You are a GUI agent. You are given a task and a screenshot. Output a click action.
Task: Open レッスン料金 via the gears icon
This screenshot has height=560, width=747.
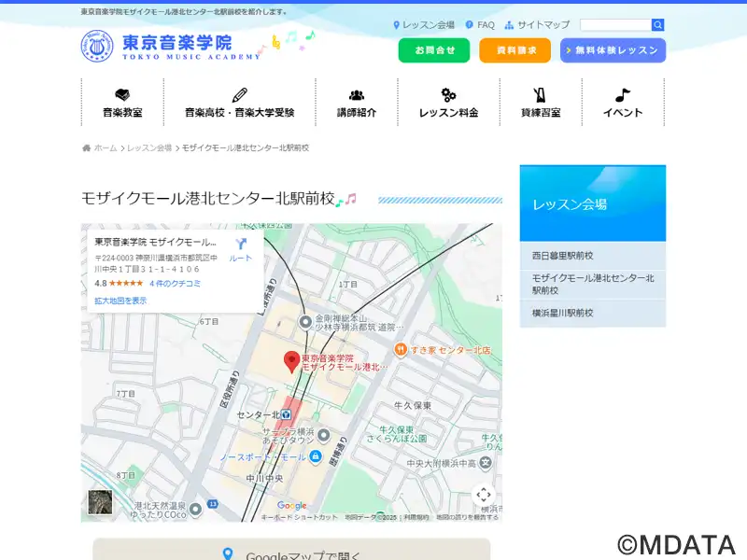(448, 95)
